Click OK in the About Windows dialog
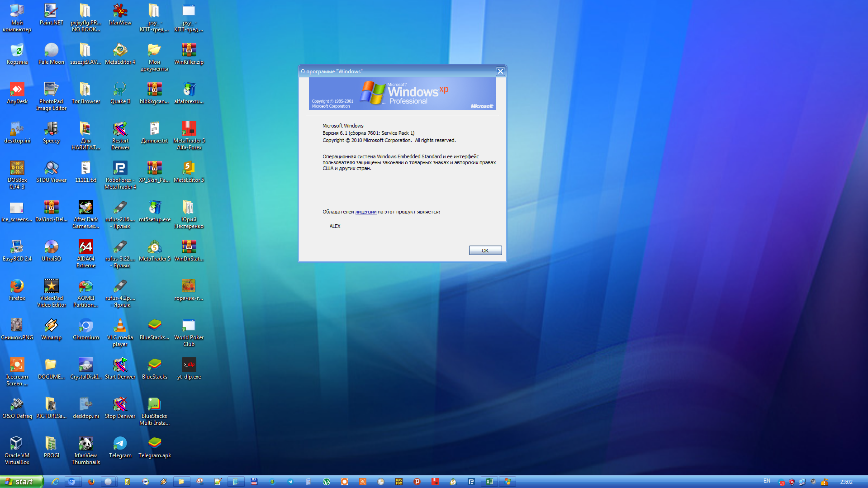 (485, 251)
